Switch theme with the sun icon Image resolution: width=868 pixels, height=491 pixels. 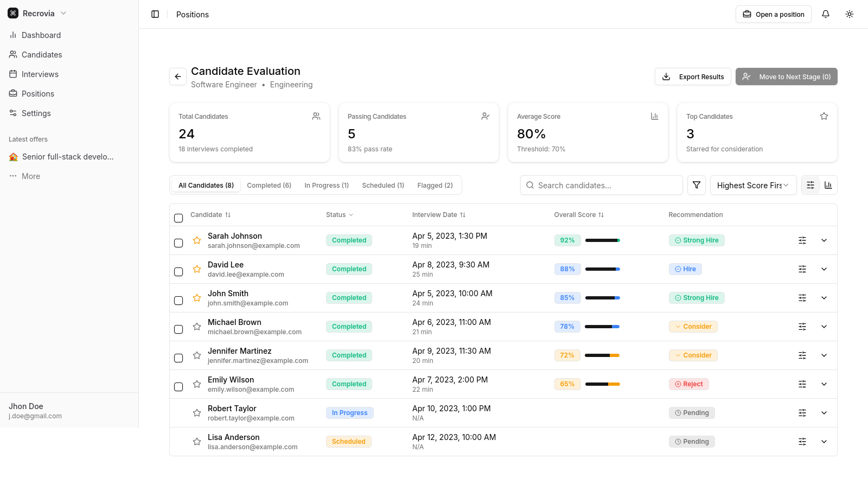pos(850,14)
